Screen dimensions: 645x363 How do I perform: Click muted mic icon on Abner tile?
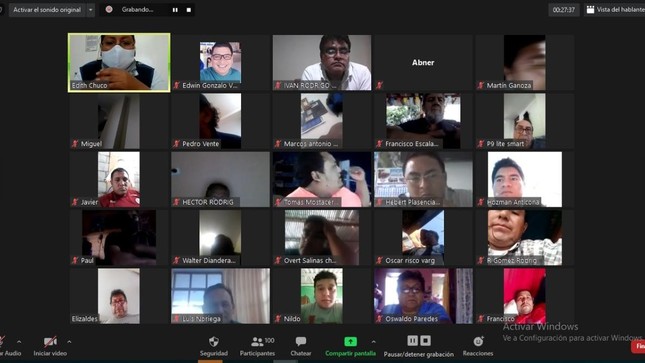click(x=379, y=85)
